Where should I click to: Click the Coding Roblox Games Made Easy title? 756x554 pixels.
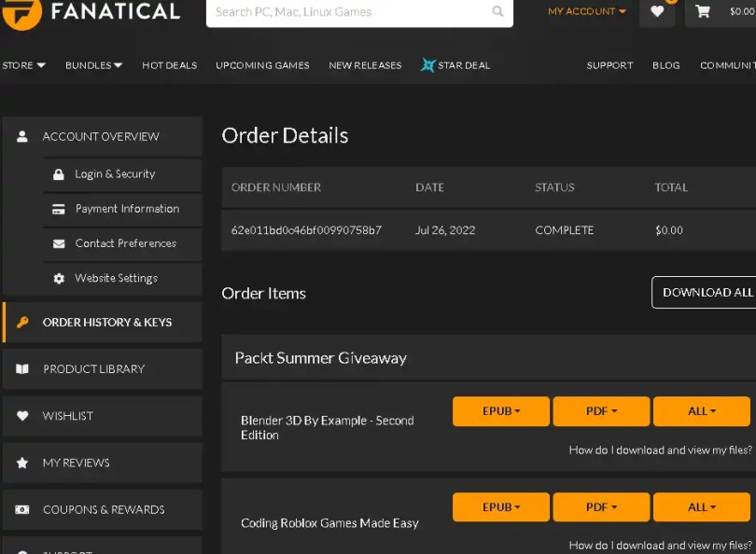click(x=329, y=523)
